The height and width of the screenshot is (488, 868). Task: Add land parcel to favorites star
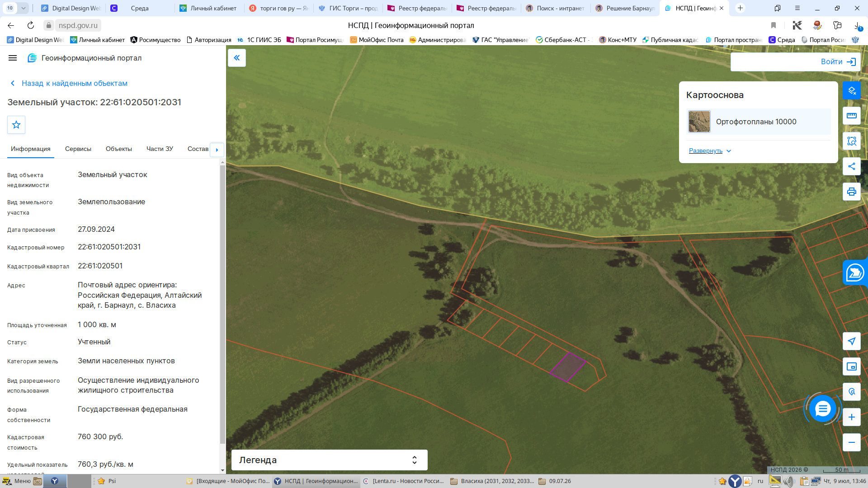click(x=16, y=125)
